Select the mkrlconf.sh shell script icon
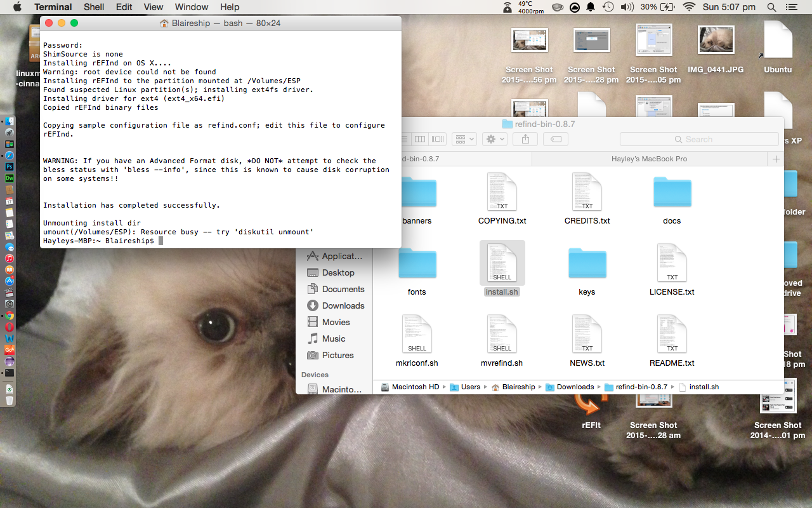Viewport: 812px width, 508px height. (417, 334)
